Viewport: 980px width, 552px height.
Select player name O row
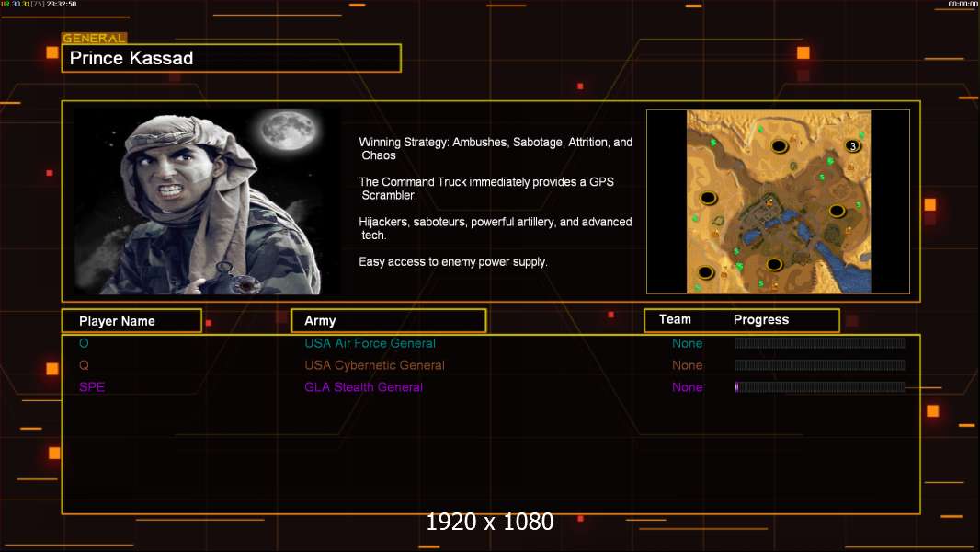pos(84,343)
